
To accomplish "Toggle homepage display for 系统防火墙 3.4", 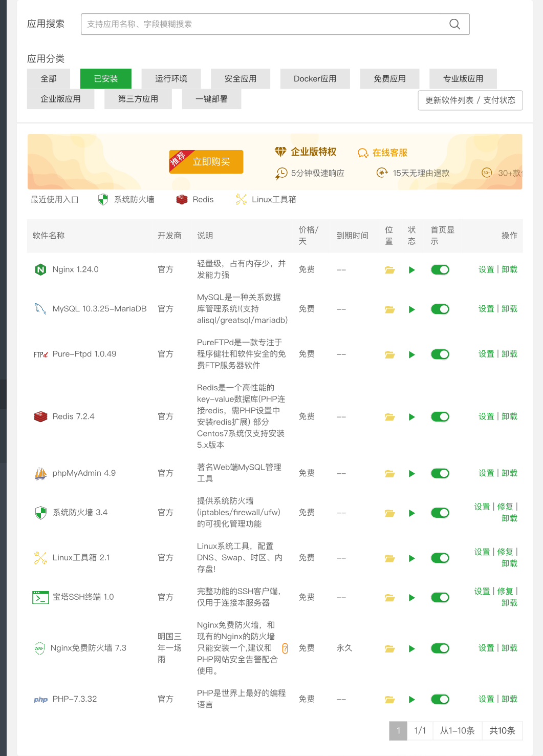I will (440, 513).
